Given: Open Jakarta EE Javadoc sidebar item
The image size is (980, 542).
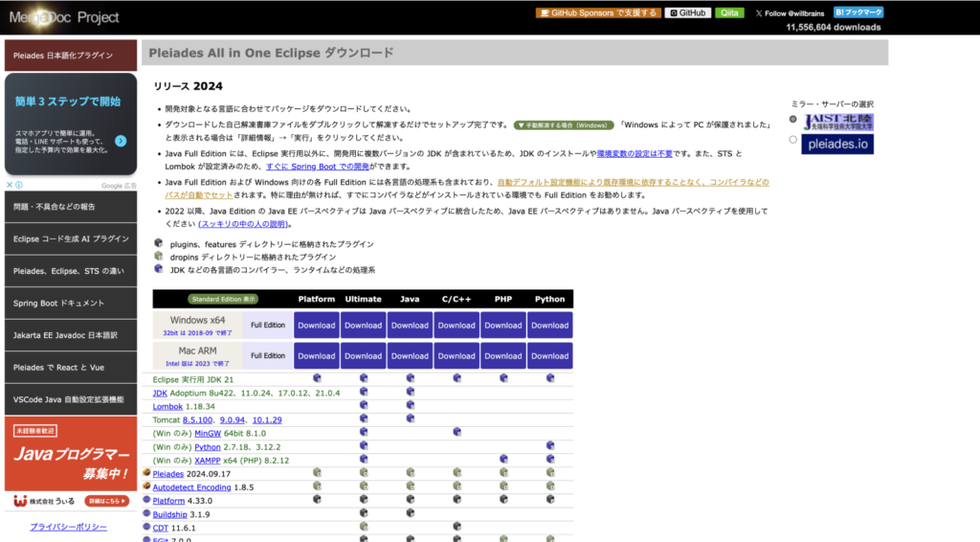Looking at the screenshot, I should click(x=70, y=335).
